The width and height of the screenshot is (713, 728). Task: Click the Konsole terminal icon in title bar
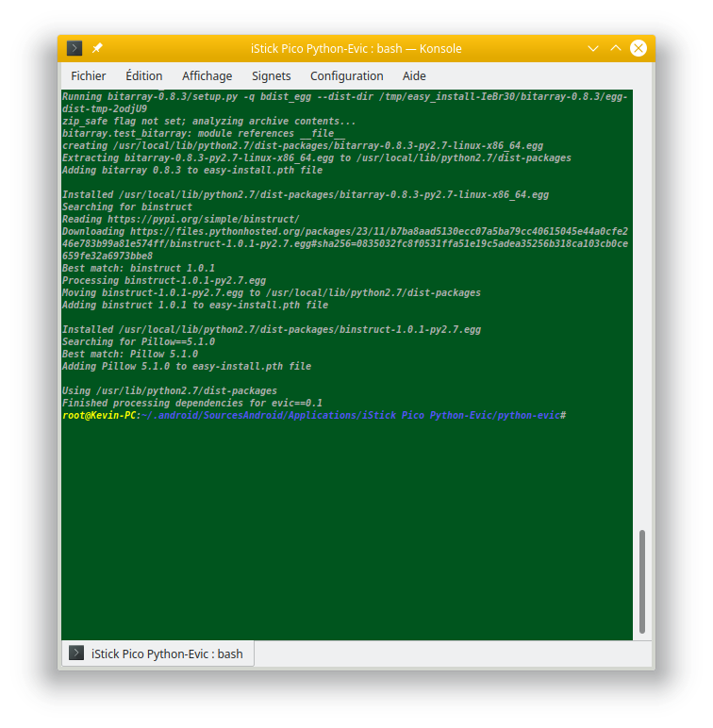(75, 48)
